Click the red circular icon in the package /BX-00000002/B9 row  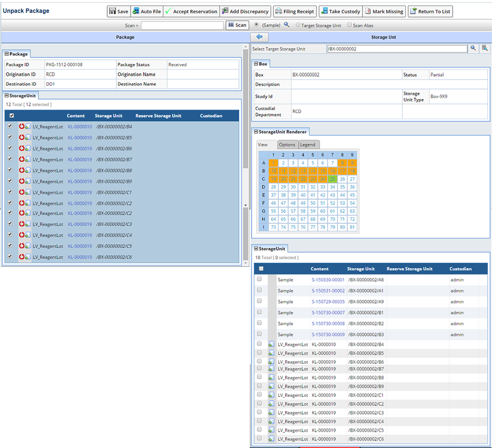(x=22, y=181)
